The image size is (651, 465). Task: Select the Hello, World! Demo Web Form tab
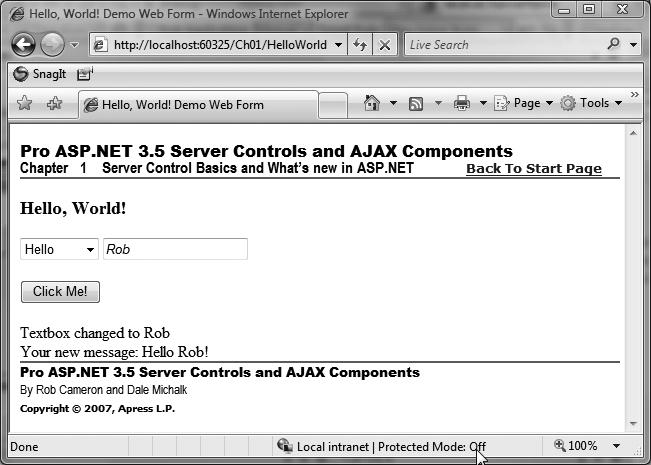tap(198, 105)
